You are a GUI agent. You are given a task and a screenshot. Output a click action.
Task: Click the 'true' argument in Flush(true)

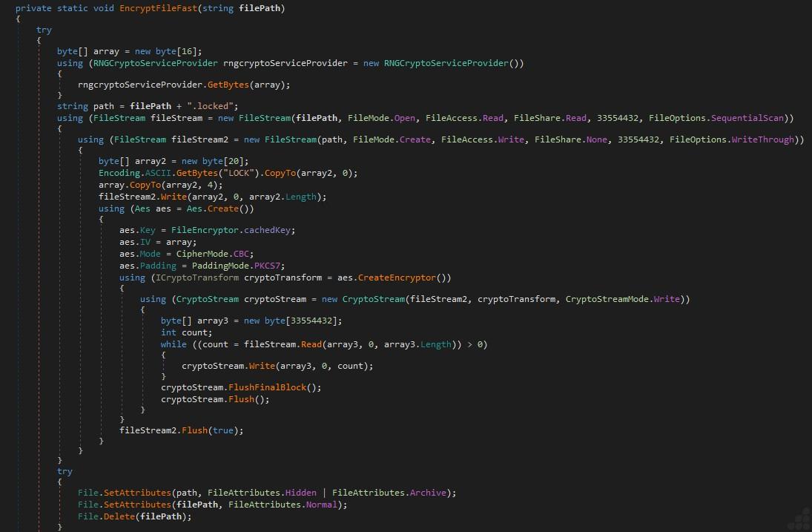tap(223, 431)
